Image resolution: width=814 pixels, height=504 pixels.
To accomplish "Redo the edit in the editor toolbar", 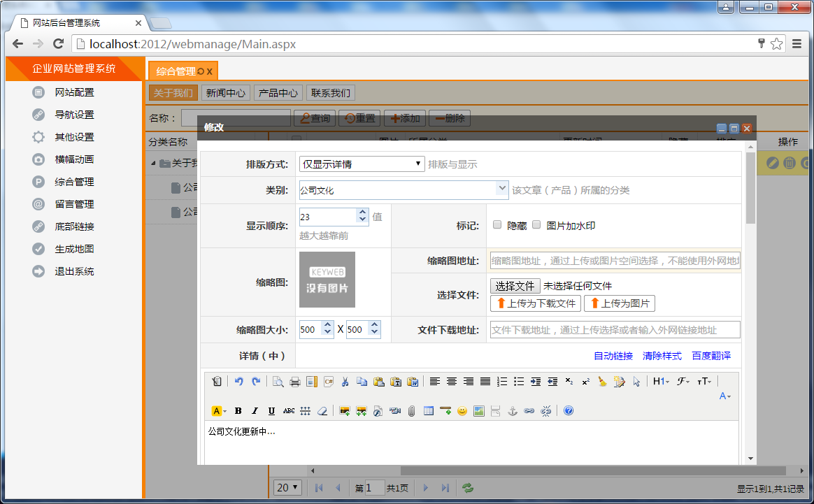I will pyautogui.click(x=256, y=382).
